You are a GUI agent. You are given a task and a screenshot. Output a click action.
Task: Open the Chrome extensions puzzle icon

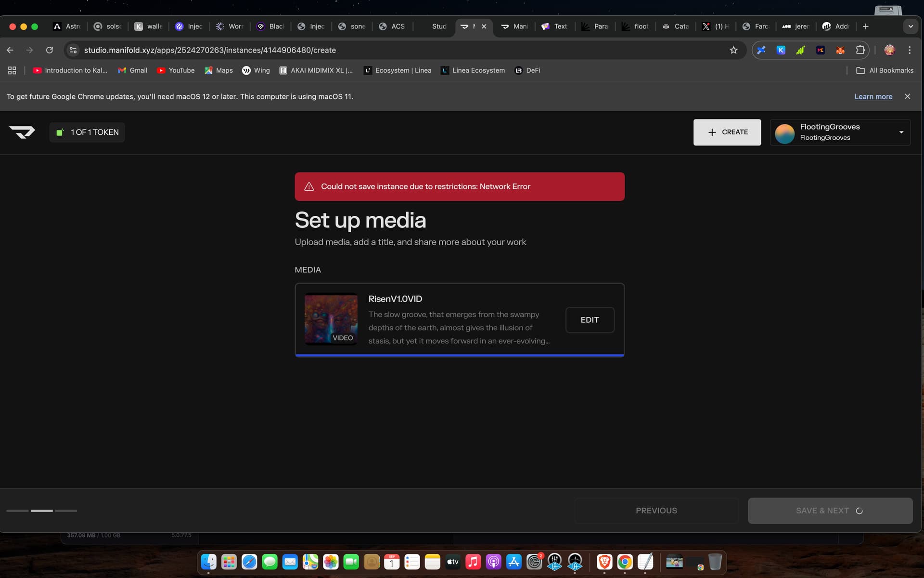860,50
